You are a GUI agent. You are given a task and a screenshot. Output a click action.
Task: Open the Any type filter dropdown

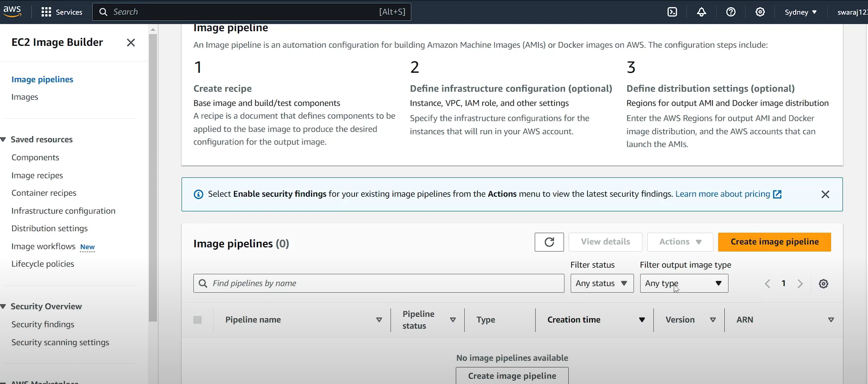coord(684,283)
